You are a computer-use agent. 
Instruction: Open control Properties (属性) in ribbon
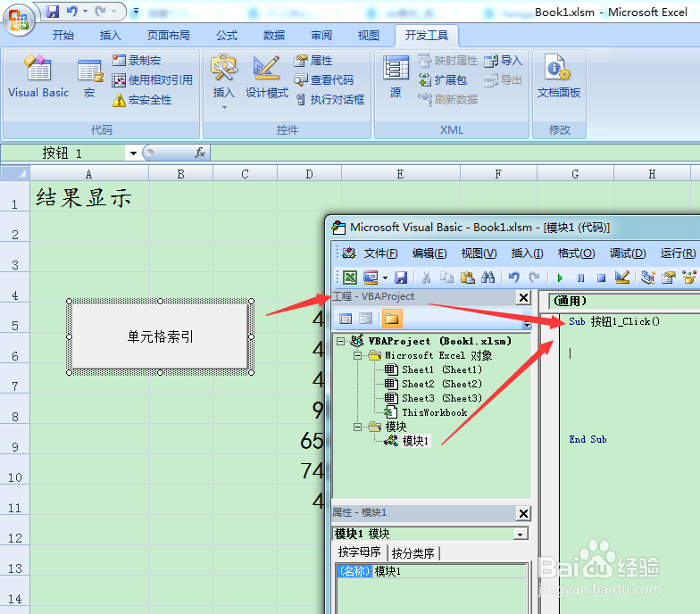tap(313, 61)
